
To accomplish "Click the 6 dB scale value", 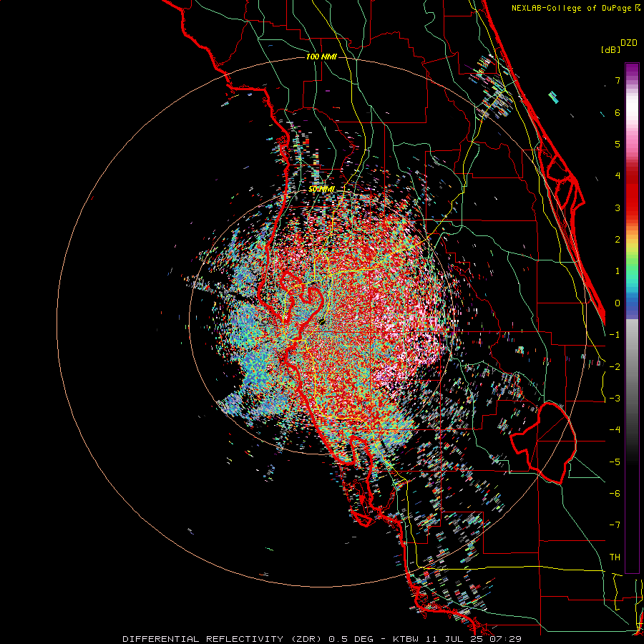I will click(618, 112).
